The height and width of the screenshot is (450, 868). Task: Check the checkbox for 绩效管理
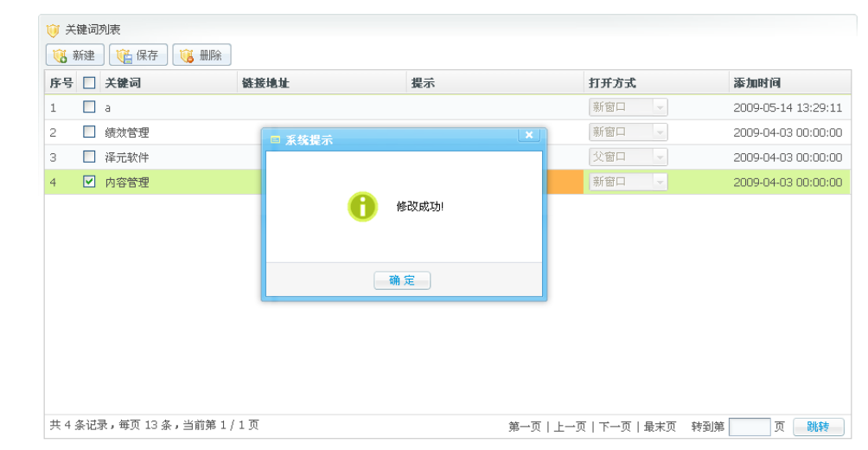tap(88, 132)
